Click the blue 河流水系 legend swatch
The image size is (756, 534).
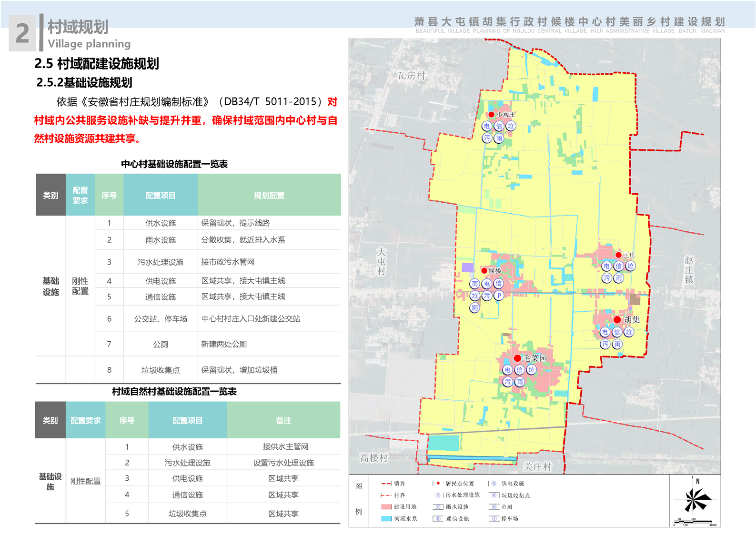pyautogui.click(x=386, y=519)
